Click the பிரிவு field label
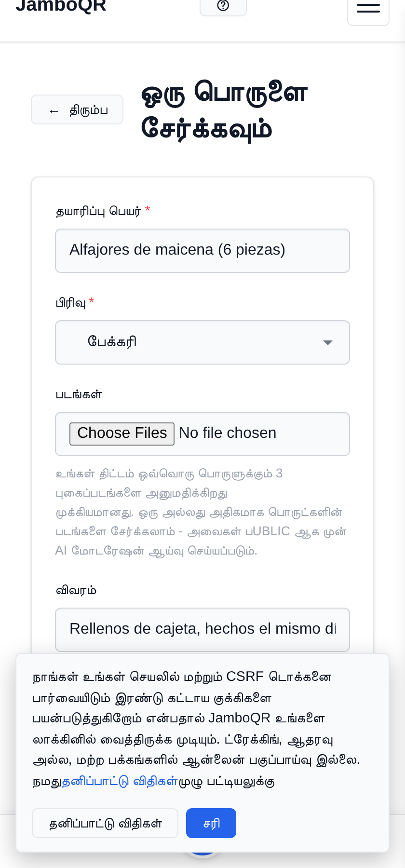 point(71,303)
